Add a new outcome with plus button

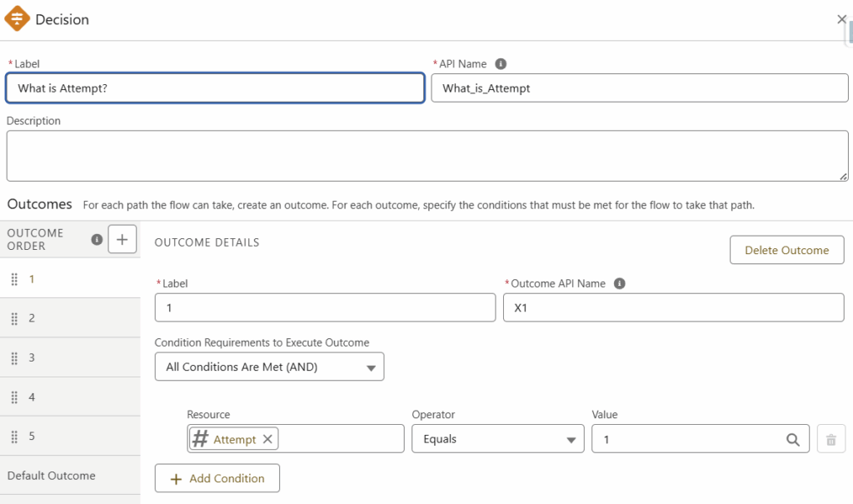pos(122,240)
